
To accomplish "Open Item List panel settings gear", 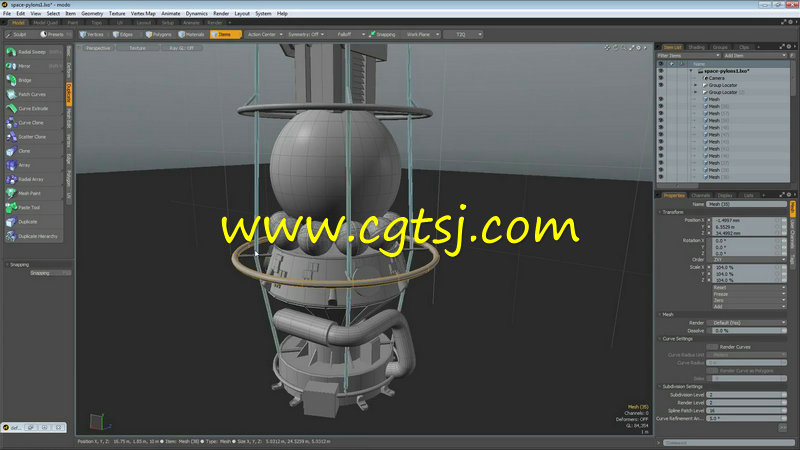I will [789, 47].
